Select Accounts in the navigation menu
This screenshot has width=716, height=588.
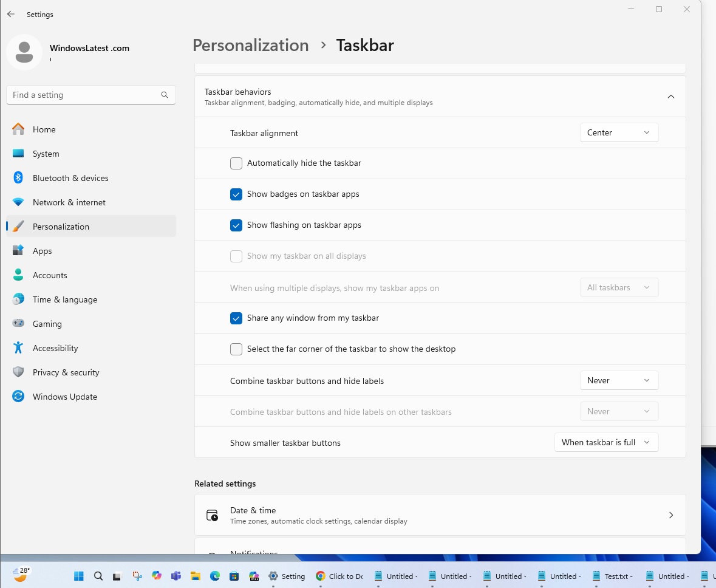(x=50, y=275)
